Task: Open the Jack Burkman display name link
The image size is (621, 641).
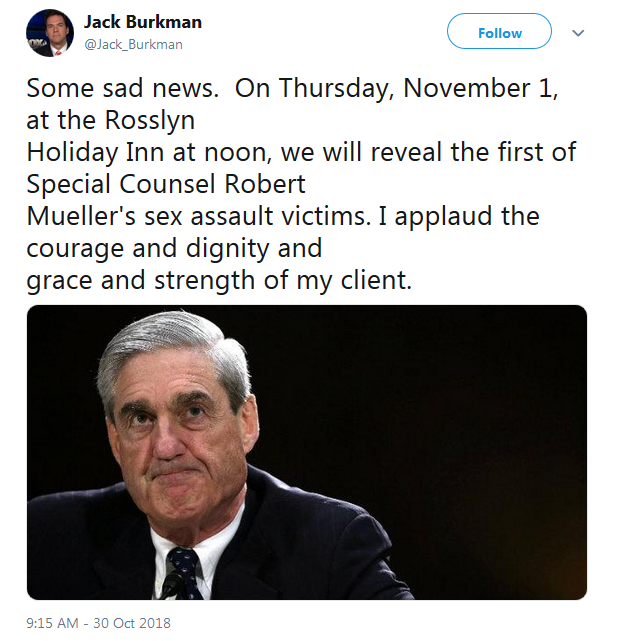Action: point(143,22)
